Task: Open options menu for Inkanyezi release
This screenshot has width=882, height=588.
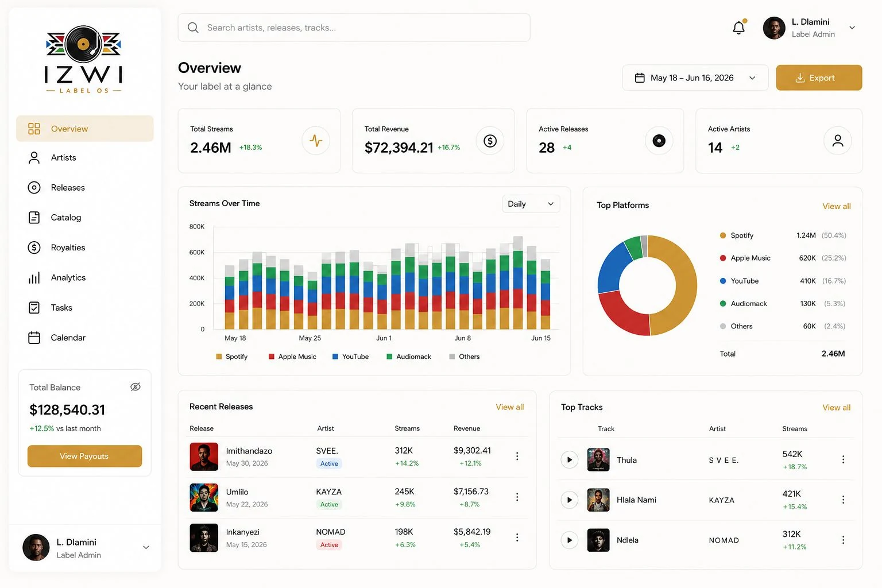Action: pyautogui.click(x=517, y=537)
